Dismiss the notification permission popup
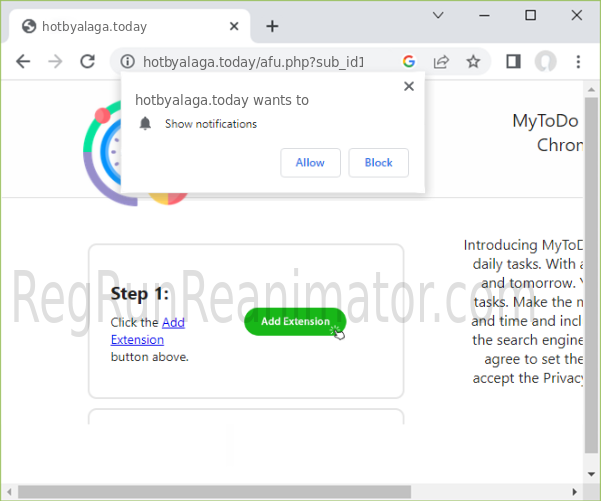This screenshot has width=601, height=501. pos(408,86)
